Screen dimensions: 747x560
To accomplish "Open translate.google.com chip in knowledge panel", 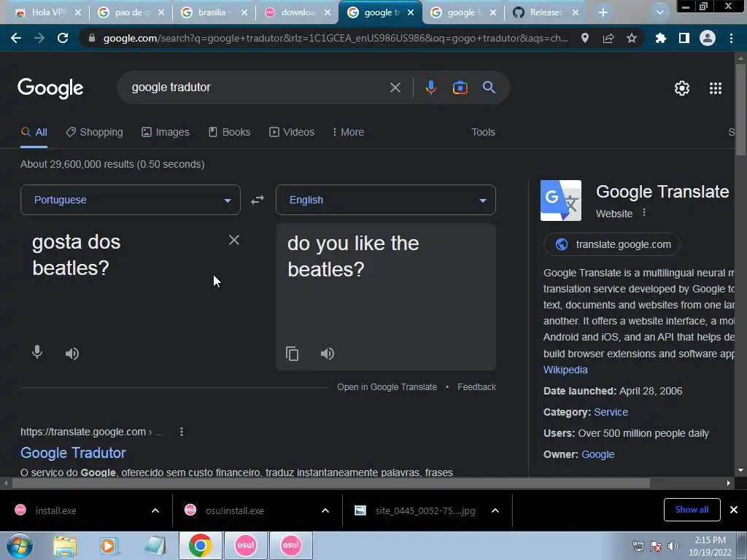I will click(x=612, y=244).
